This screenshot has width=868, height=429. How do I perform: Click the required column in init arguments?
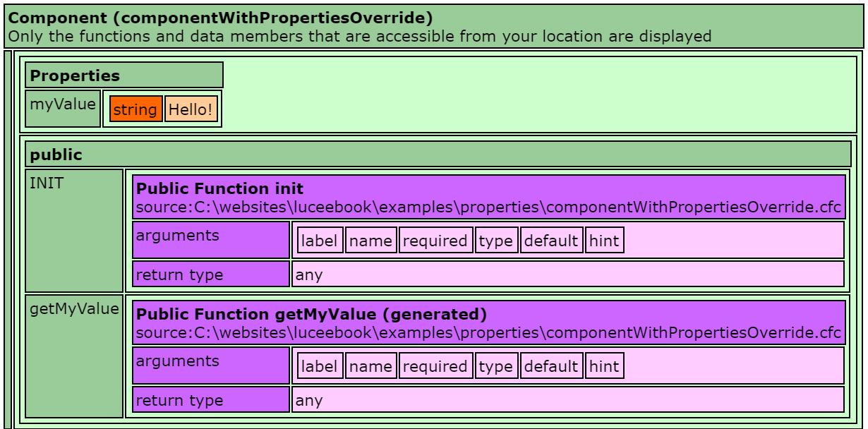click(x=435, y=241)
